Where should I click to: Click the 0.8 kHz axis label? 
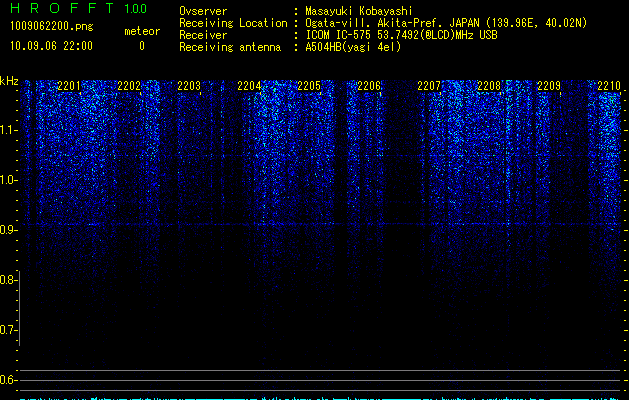(x=8, y=280)
